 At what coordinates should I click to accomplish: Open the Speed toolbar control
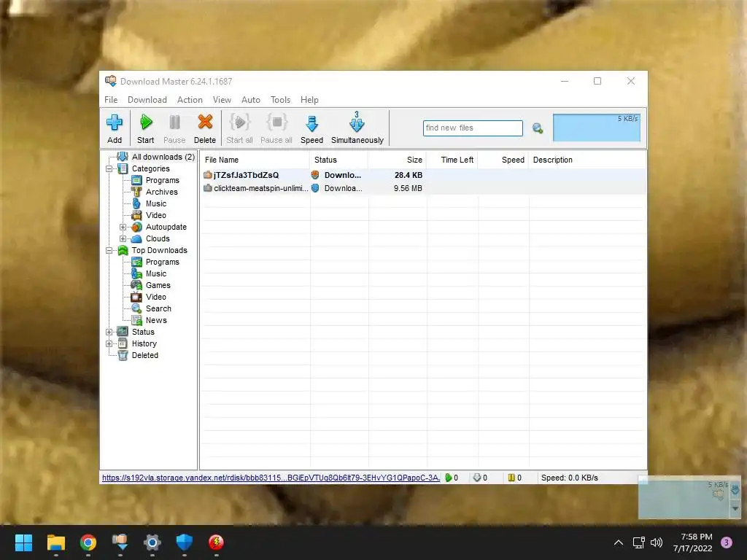(x=311, y=128)
